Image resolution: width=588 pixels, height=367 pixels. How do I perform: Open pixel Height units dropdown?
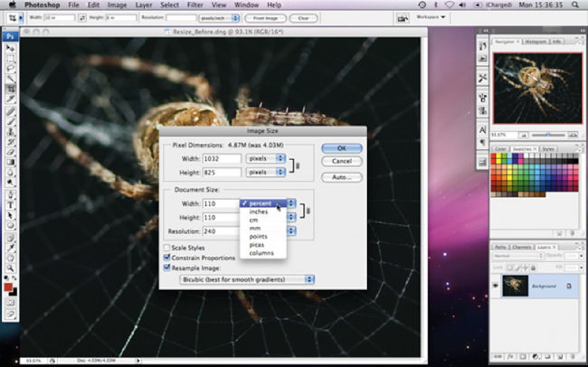tap(266, 172)
